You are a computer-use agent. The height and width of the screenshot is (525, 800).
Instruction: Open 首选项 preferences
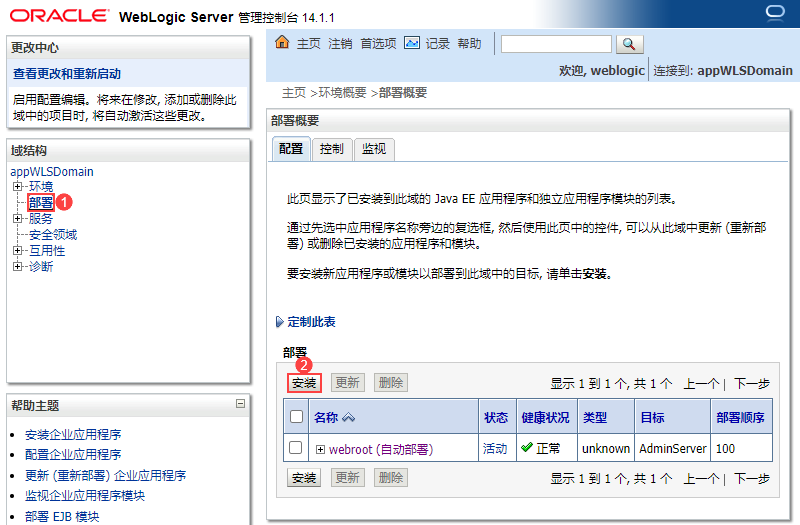(x=379, y=43)
